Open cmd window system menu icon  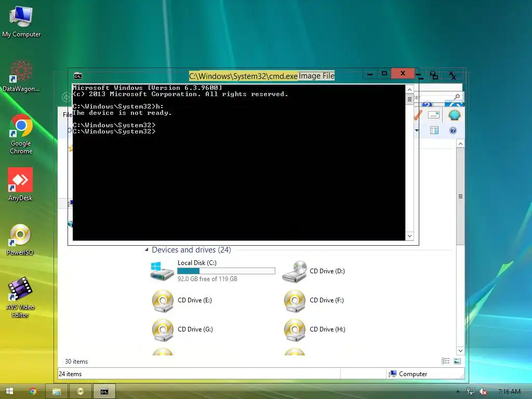point(78,76)
